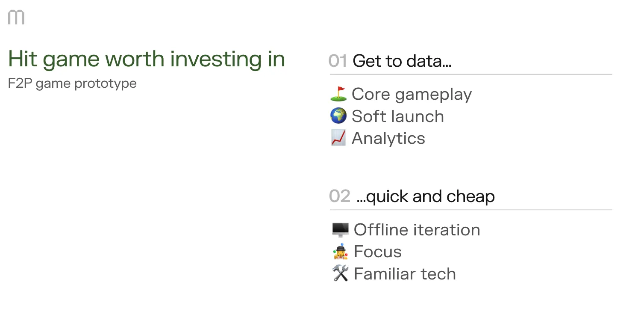Select the "F2P game prototype" subtitle
The width and height of the screenshot is (644, 315).
[x=72, y=83]
